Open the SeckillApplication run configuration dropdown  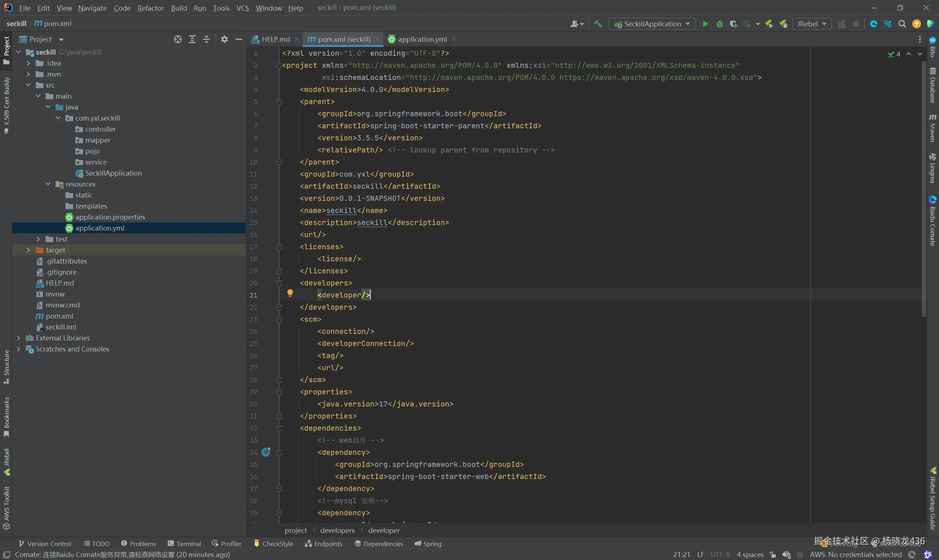[652, 24]
